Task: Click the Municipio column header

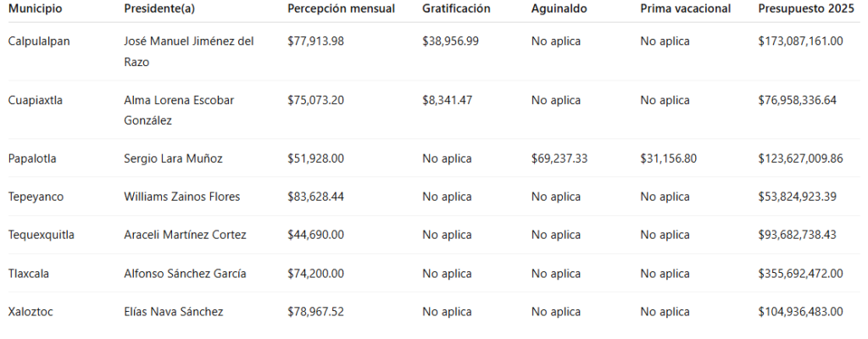Action: coord(35,8)
